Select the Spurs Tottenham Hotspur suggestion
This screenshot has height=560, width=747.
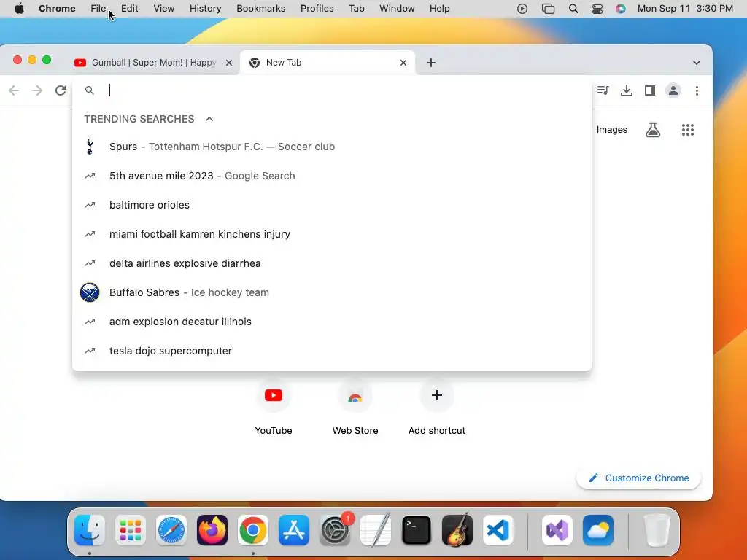click(332, 147)
